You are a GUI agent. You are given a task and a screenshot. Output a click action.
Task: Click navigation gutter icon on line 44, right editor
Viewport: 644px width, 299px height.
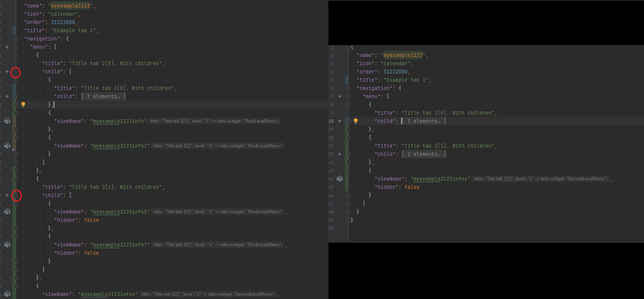tap(340, 179)
